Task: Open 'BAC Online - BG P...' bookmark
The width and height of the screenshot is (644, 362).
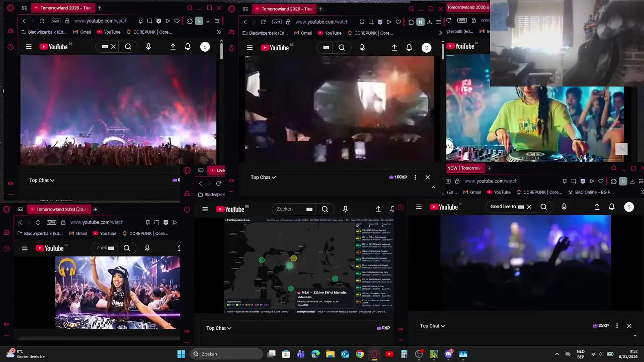Action: click(x=591, y=192)
